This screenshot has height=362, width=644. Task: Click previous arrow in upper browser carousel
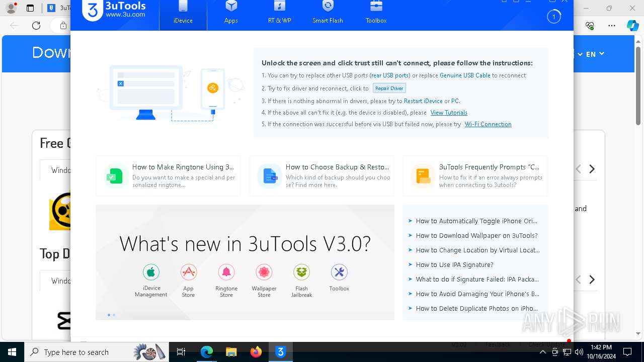coord(578,169)
